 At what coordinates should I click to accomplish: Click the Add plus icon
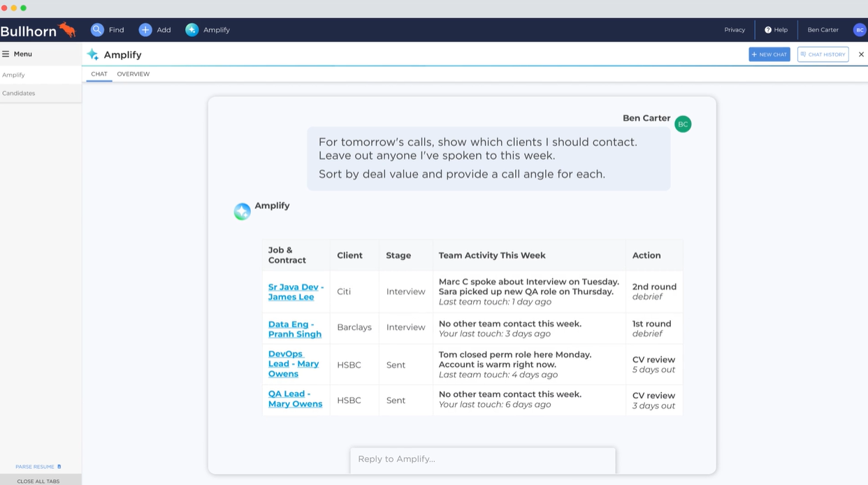pyautogui.click(x=145, y=29)
